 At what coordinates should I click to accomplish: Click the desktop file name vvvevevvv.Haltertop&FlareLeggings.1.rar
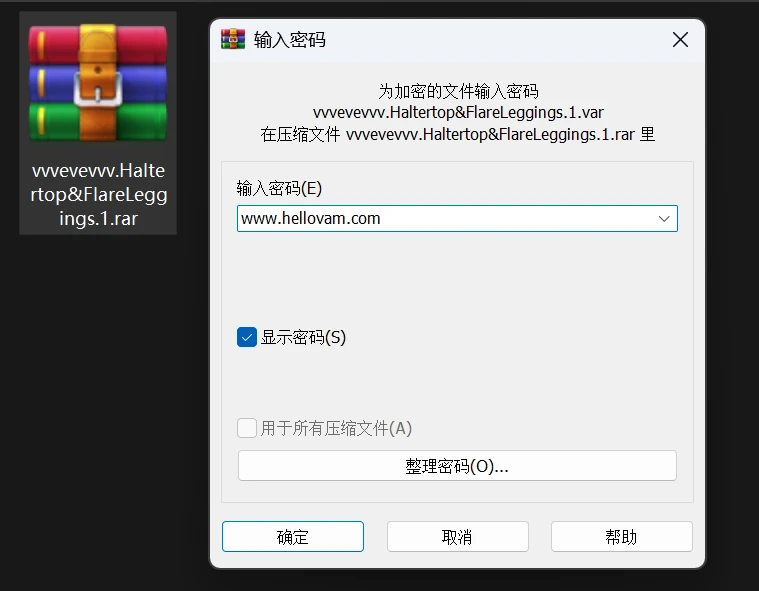click(x=98, y=195)
